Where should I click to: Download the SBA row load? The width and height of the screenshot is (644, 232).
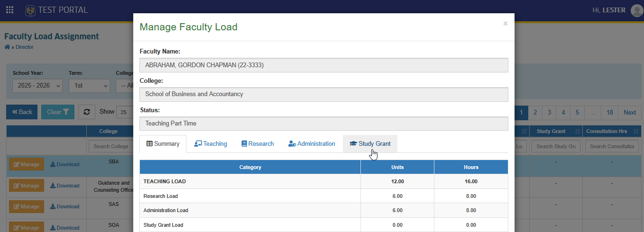(x=64, y=165)
